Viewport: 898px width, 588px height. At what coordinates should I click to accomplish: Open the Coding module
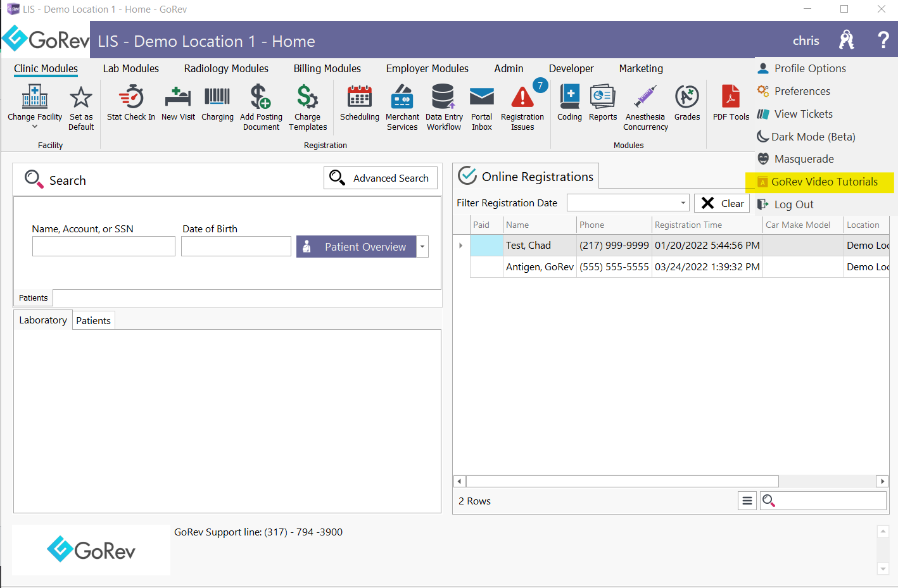click(569, 104)
